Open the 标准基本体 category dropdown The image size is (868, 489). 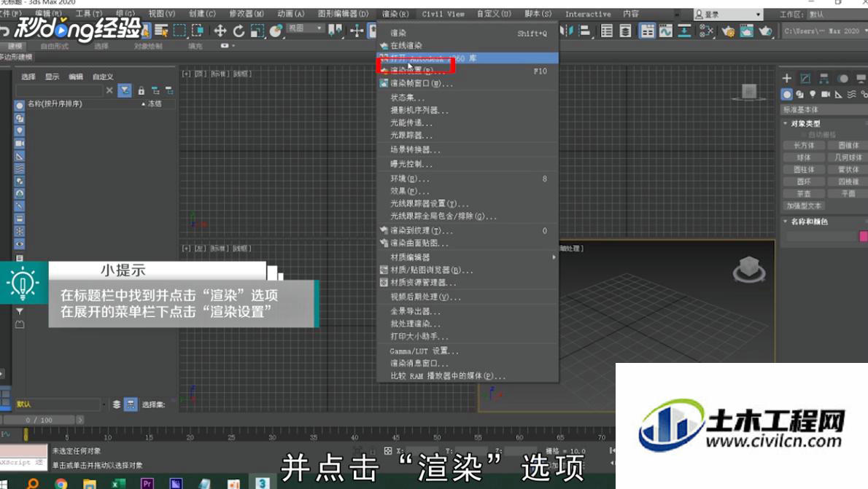point(824,109)
